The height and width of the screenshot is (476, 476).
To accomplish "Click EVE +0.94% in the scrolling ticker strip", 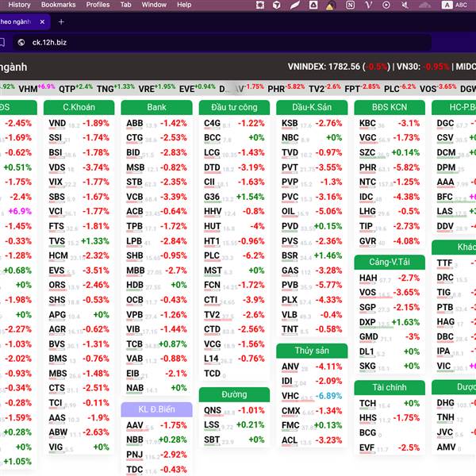I will click(198, 88).
